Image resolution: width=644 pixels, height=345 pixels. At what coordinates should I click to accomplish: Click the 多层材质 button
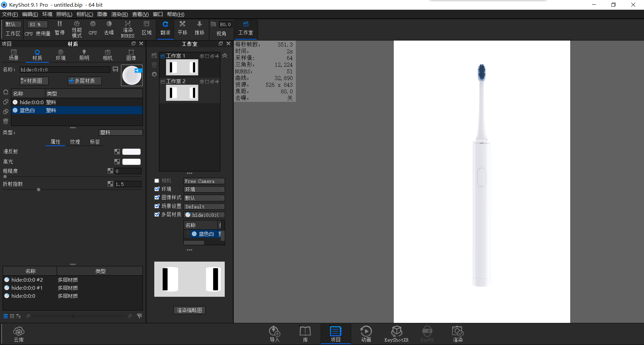pyautogui.click(x=84, y=80)
